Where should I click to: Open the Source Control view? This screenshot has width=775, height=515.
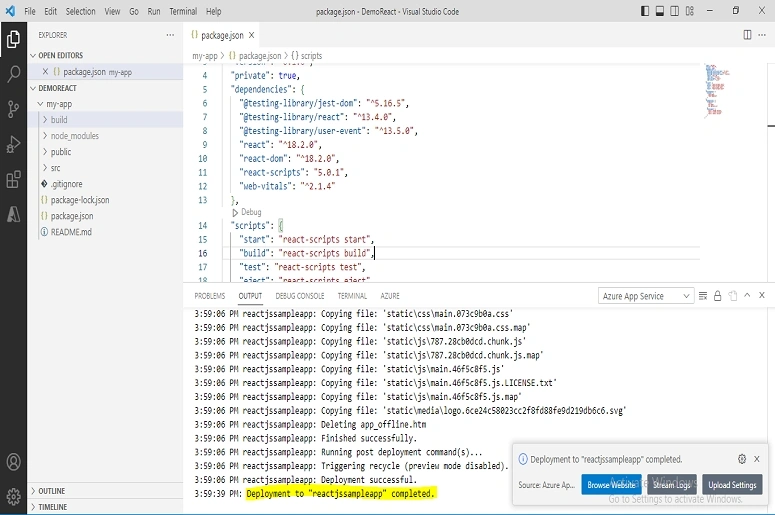13,109
